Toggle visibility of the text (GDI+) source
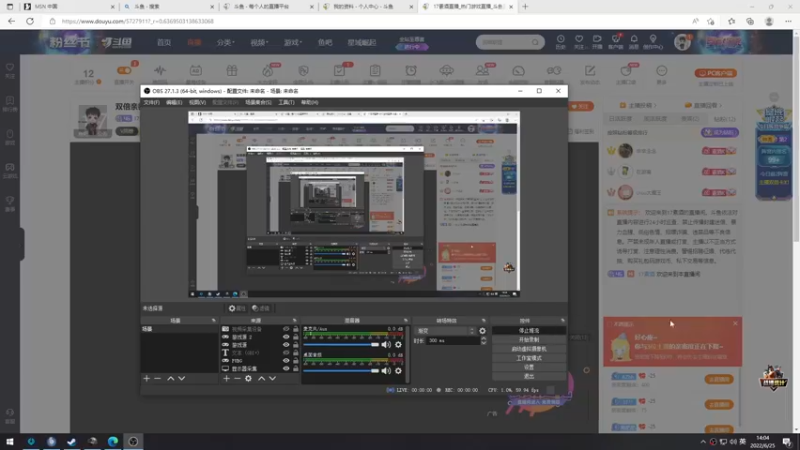 coord(286,353)
